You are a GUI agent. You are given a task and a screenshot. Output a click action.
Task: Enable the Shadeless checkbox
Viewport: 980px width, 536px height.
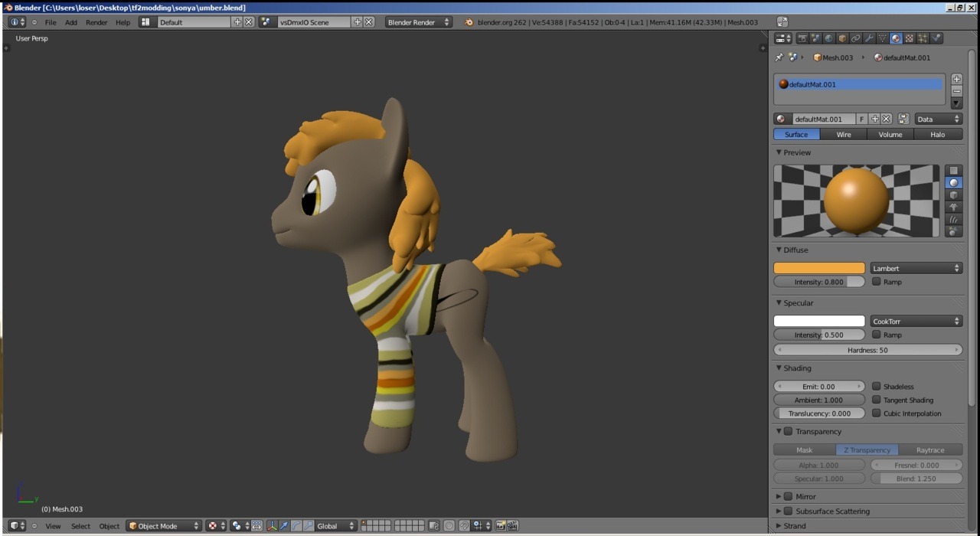click(877, 387)
